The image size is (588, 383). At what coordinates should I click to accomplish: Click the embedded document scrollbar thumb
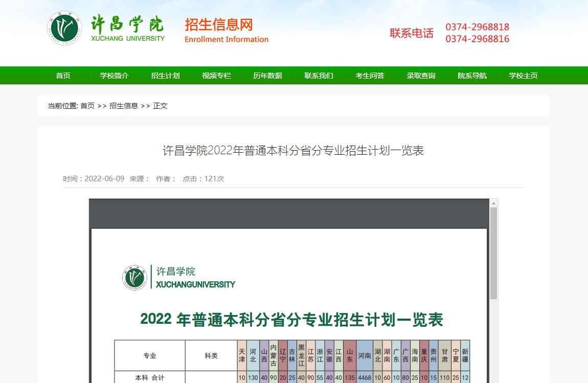(x=493, y=253)
